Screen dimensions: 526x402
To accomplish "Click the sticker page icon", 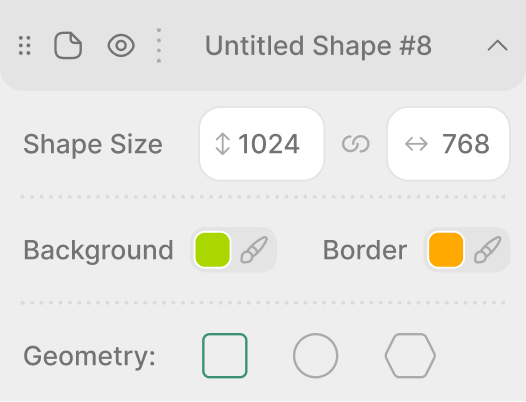I will click(x=68, y=45).
